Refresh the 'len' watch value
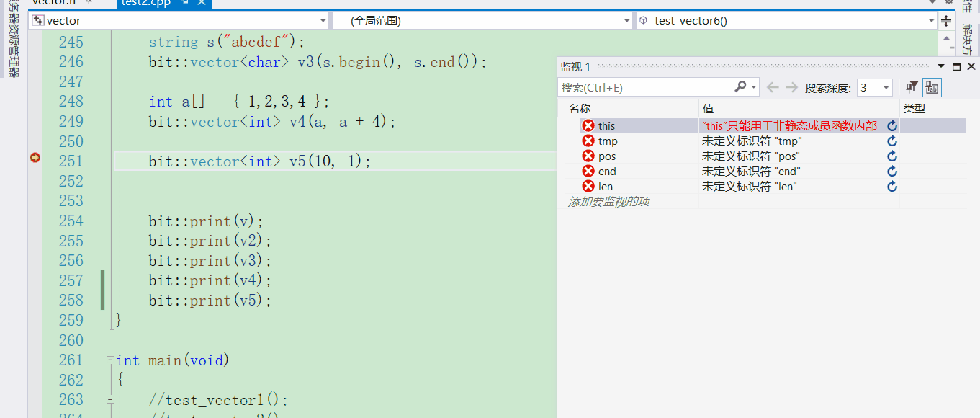 pyautogui.click(x=892, y=187)
